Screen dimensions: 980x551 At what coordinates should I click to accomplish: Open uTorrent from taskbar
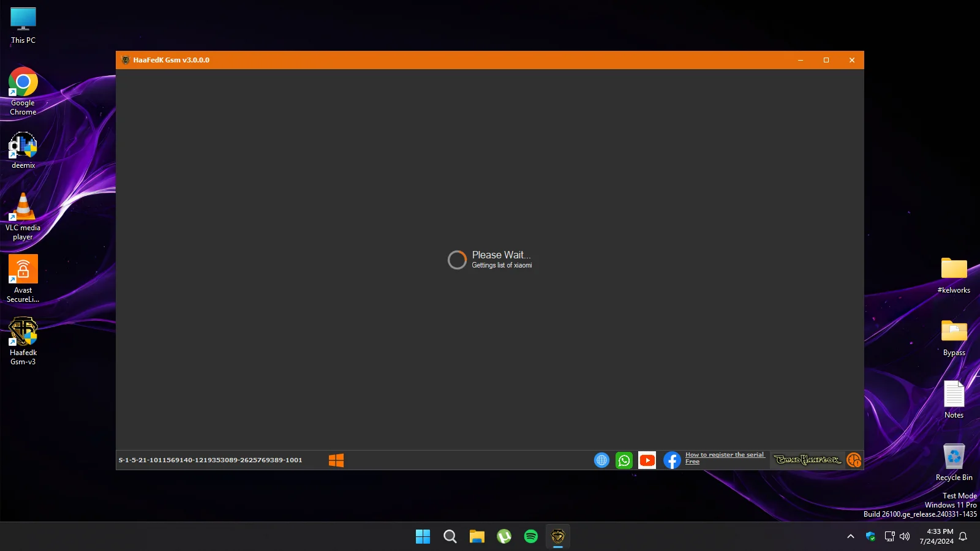503,536
